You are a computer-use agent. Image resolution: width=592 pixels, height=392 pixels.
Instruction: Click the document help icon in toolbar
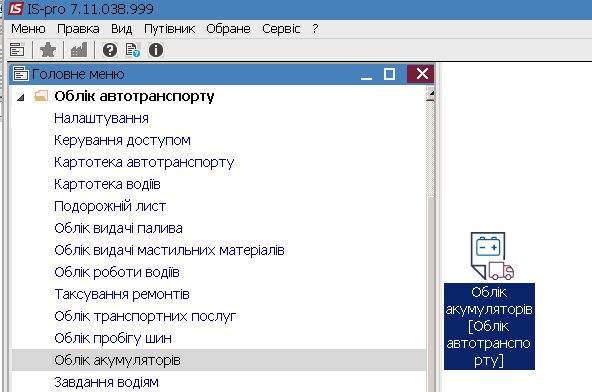[x=133, y=50]
